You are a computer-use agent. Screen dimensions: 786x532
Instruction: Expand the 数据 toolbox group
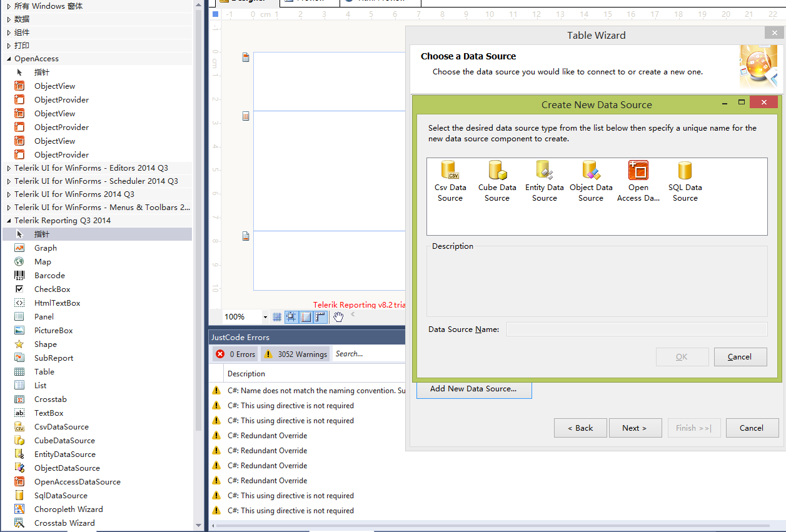click(x=9, y=19)
